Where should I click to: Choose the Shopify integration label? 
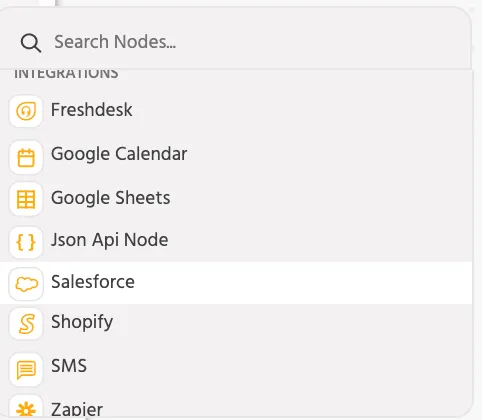(x=82, y=322)
